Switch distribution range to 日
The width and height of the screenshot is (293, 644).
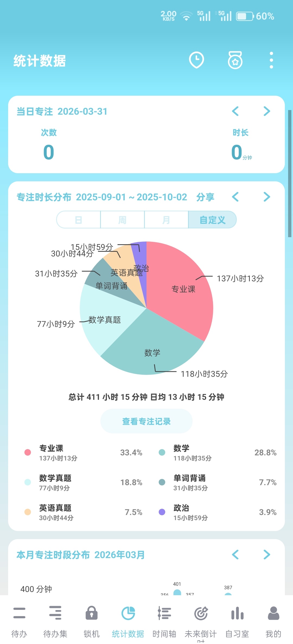pyautogui.click(x=78, y=220)
